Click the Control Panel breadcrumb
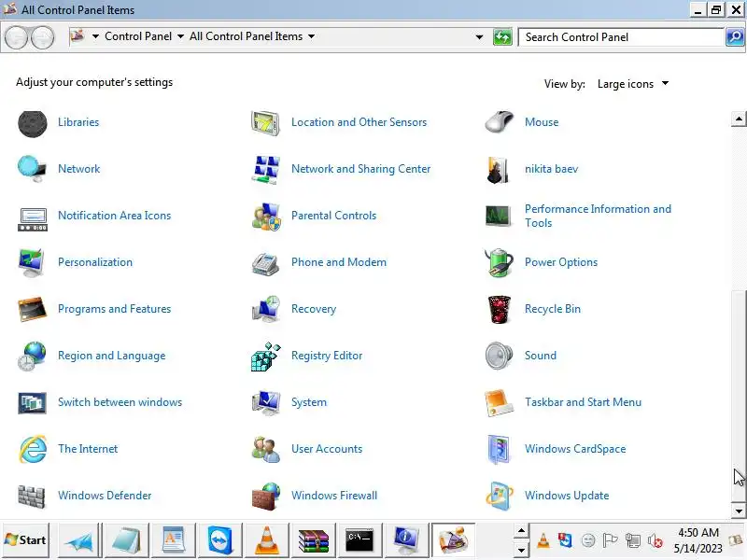 tap(138, 36)
